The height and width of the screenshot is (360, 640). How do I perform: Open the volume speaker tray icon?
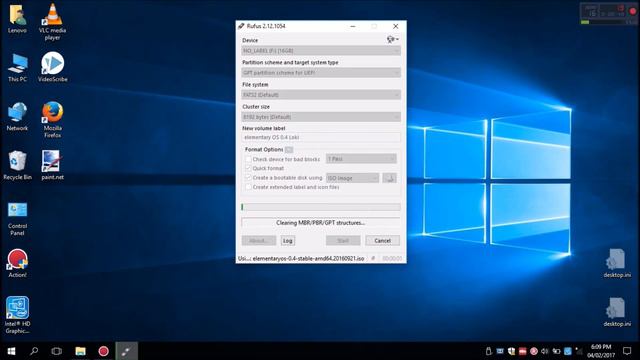pyautogui.click(x=544, y=351)
